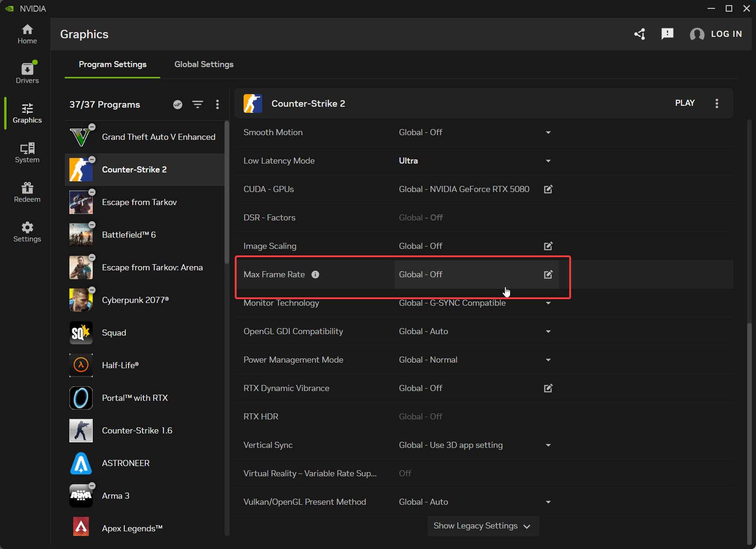Select Battlefield 6 in program list
756x549 pixels.
click(x=144, y=235)
